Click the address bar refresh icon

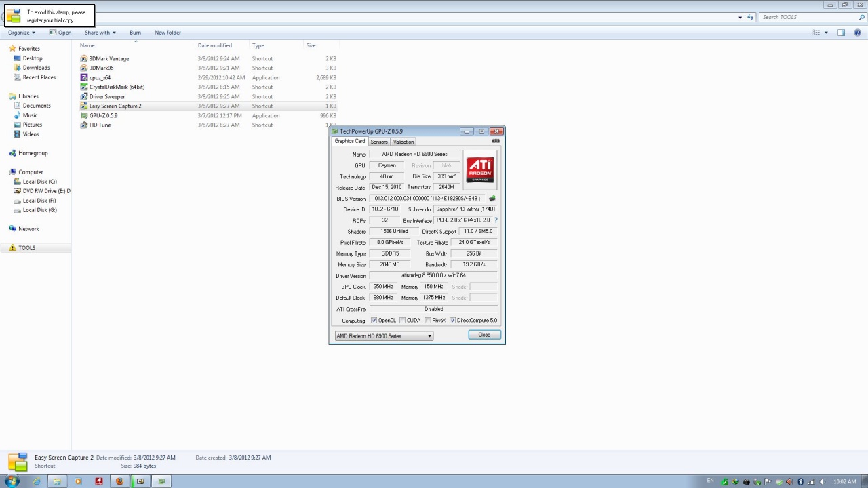750,17
